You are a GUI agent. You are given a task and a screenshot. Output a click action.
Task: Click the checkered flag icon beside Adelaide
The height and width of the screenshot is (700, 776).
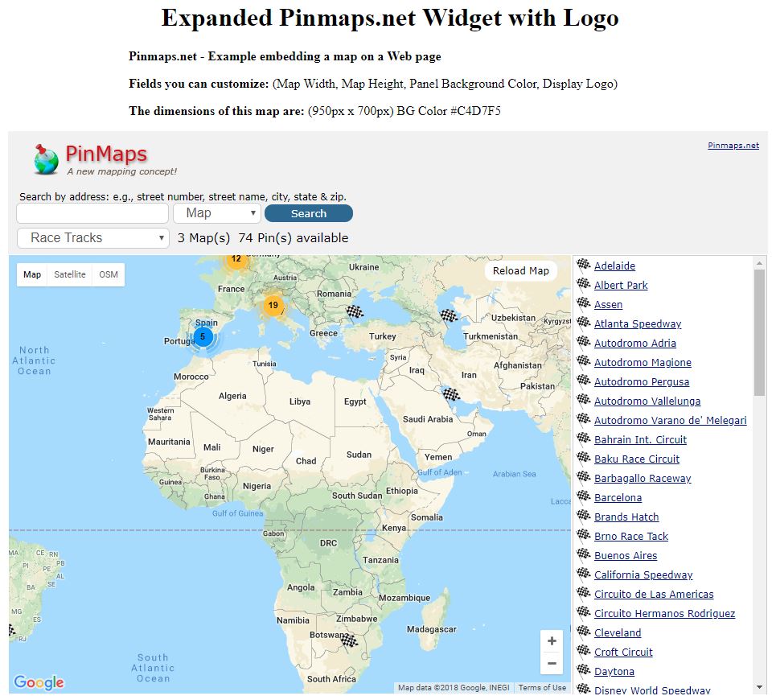point(584,265)
